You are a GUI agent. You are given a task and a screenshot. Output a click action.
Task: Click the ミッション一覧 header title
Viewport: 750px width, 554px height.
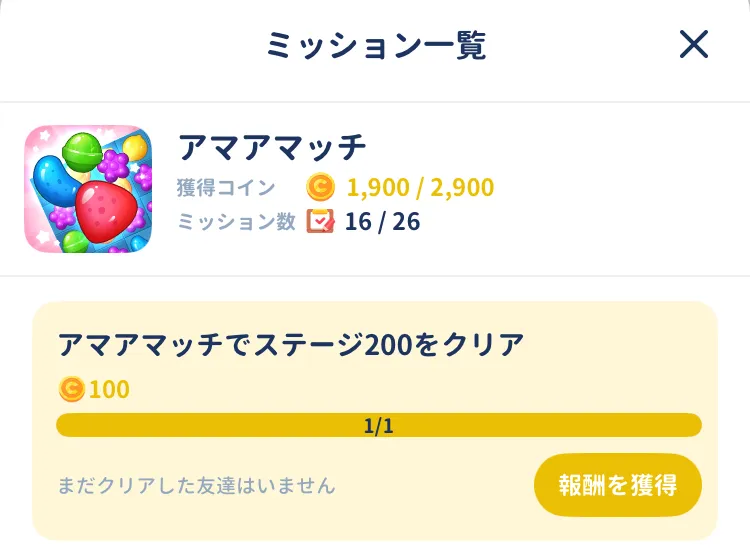click(x=375, y=45)
